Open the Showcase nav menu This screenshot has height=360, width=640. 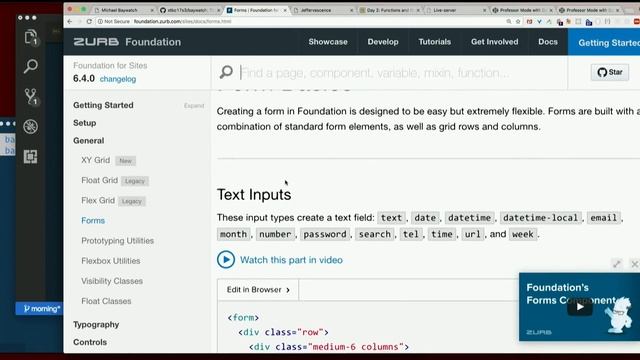[x=328, y=42]
